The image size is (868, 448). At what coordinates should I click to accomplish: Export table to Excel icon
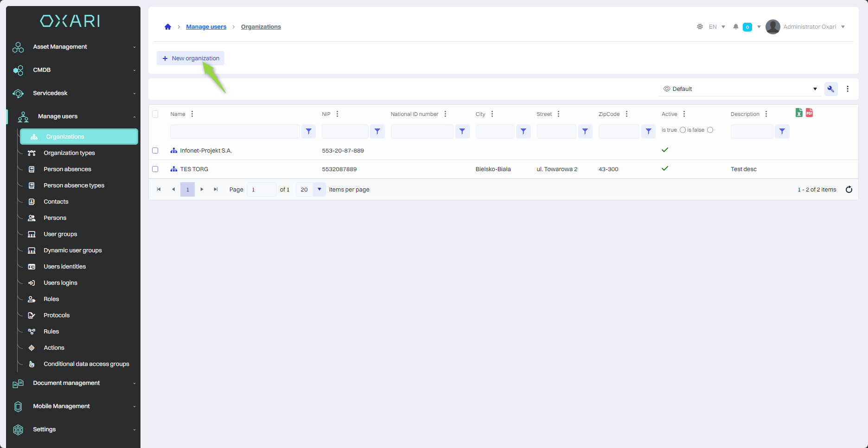(x=799, y=113)
